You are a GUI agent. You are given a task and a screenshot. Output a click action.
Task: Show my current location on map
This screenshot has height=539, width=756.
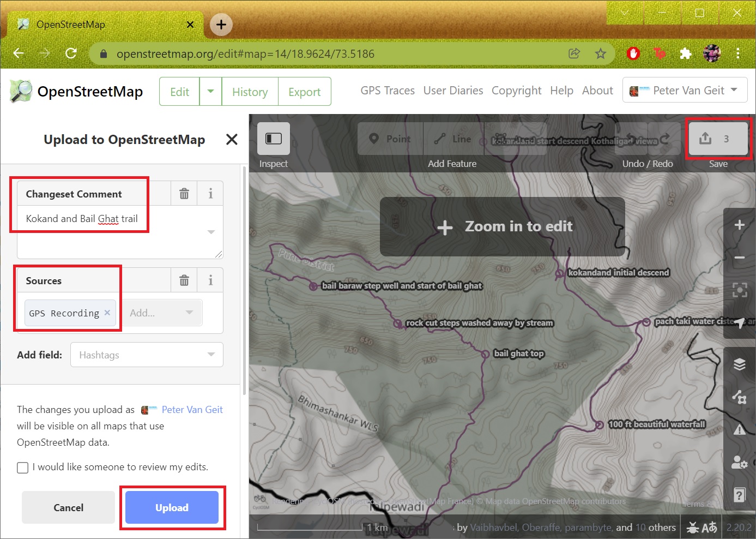click(x=739, y=323)
